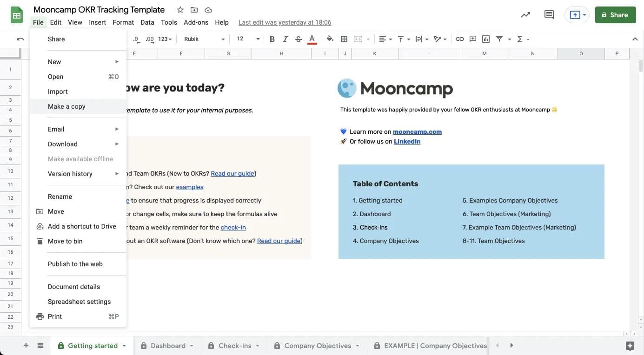Check the cloud save status icon
This screenshot has width=644, height=355.
point(208,10)
